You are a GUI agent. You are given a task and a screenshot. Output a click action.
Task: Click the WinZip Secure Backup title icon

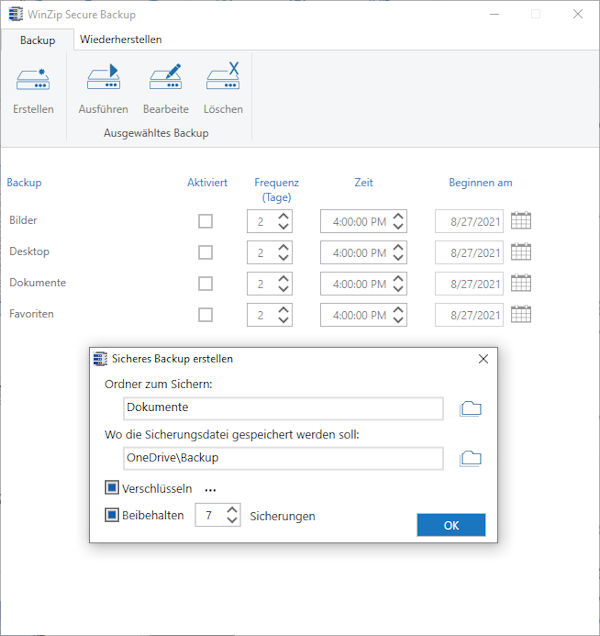(x=15, y=14)
